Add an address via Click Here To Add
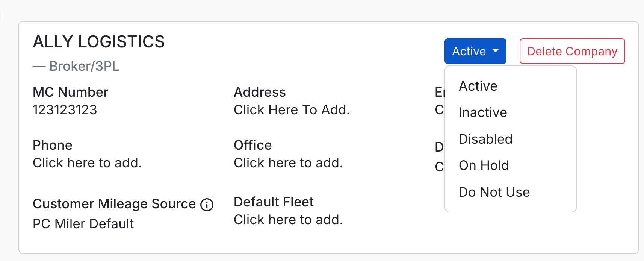644x261 pixels. (x=292, y=110)
